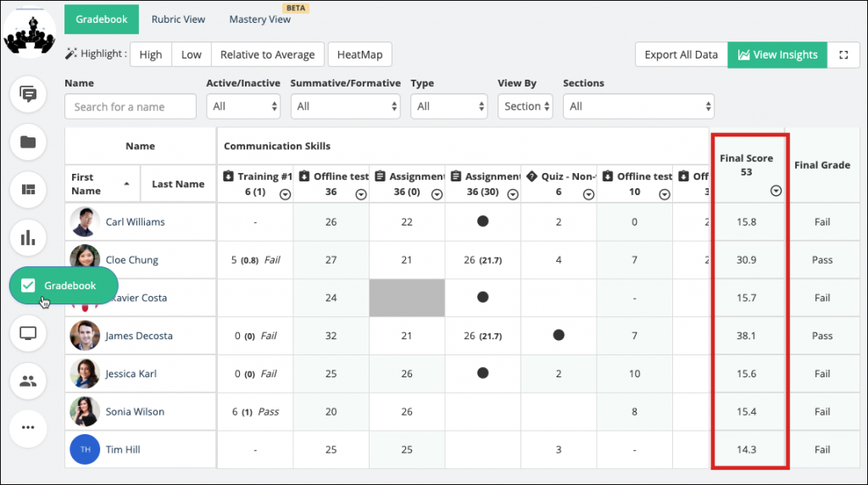Toggle the Low highlight option
The image size is (868, 485).
click(192, 55)
